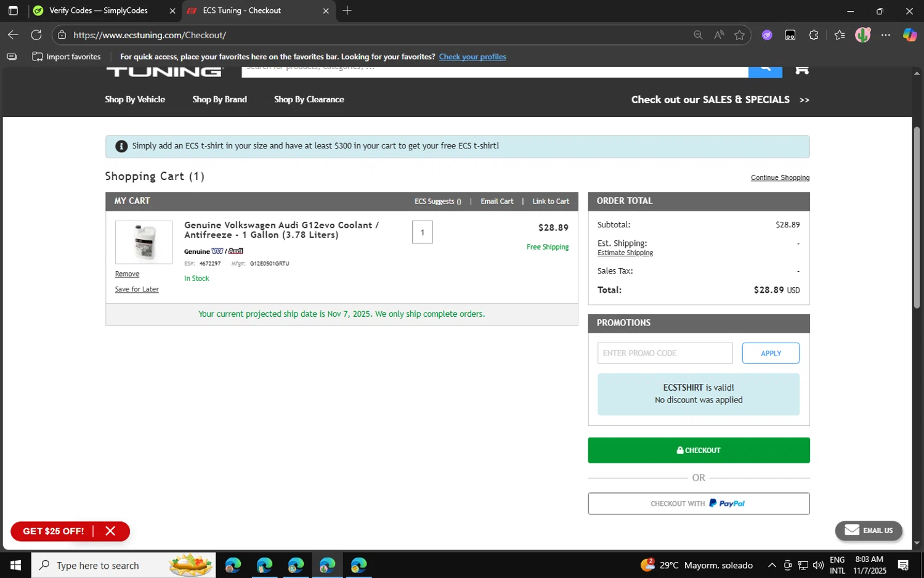Click Estimate Shipping link

click(625, 253)
